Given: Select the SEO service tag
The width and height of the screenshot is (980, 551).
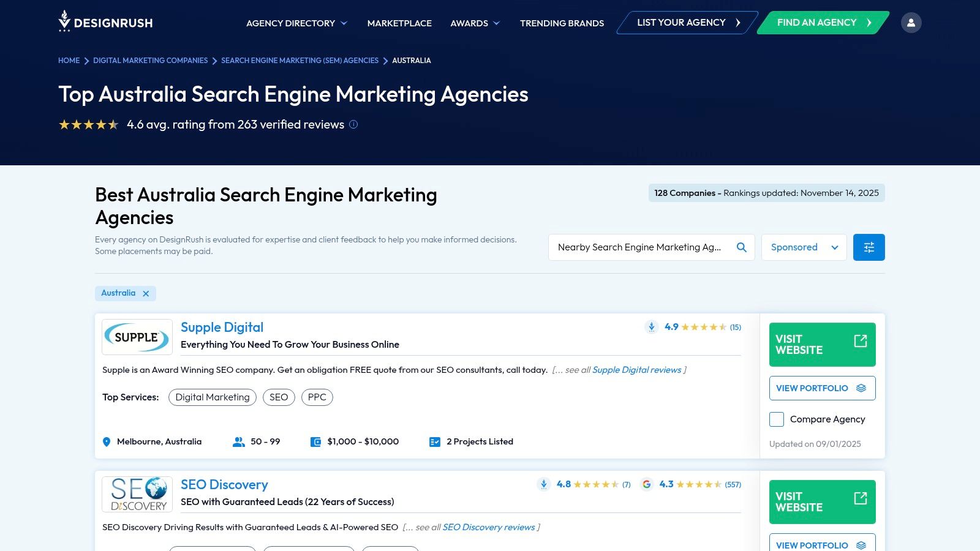Looking at the screenshot, I should (x=279, y=397).
